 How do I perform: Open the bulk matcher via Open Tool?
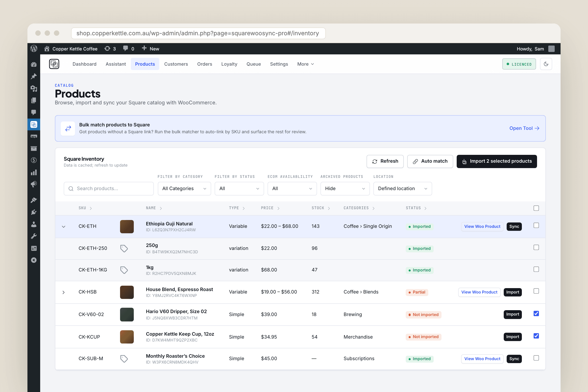524,128
